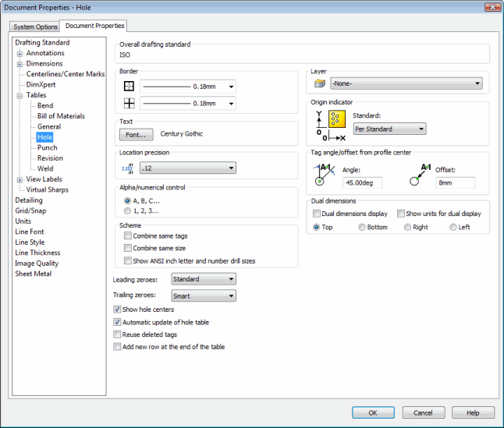Click the yellow origin indicator hole pattern icon
The image size is (504, 428).
(x=337, y=118)
